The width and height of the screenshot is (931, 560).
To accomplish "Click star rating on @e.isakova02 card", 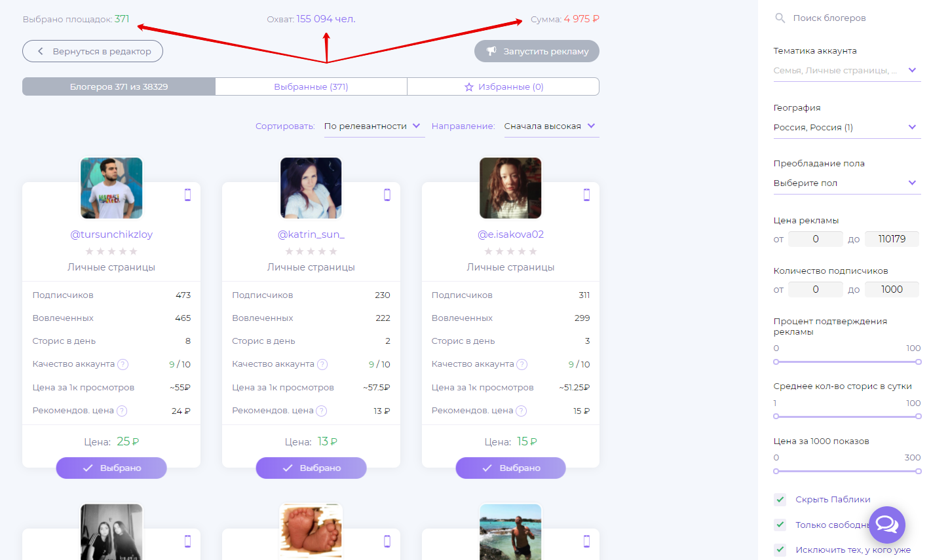I will [510, 252].
